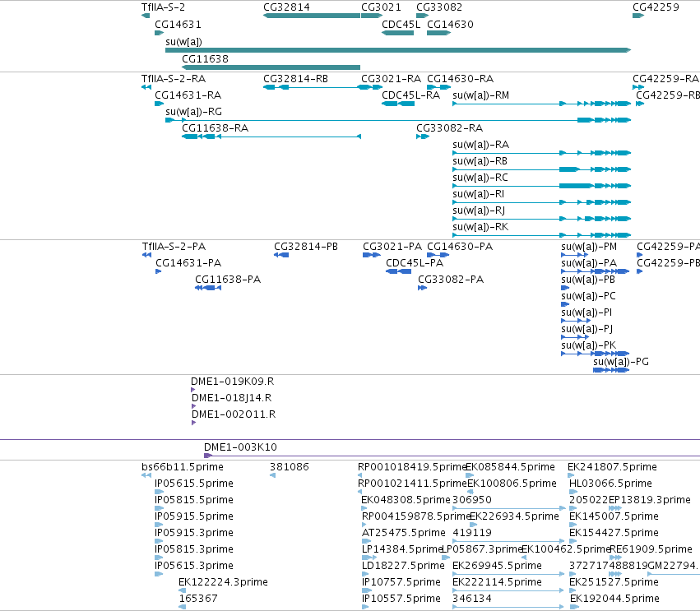Click the 306950 EST feature line
The width and height of the screenshot is (700, 611).
tap(509, 508)
